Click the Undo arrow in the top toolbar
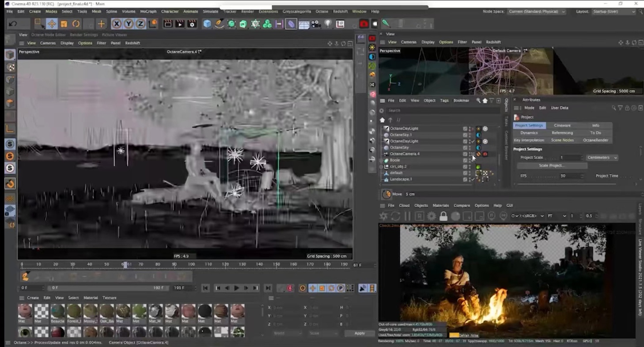Screen dimensions: 644x347 13,24
